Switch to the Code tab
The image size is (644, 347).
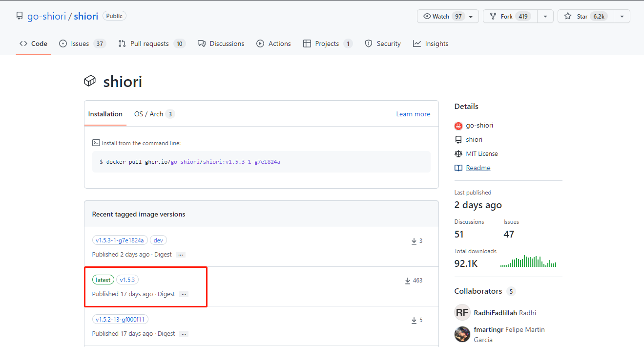(x=33, y=43)
